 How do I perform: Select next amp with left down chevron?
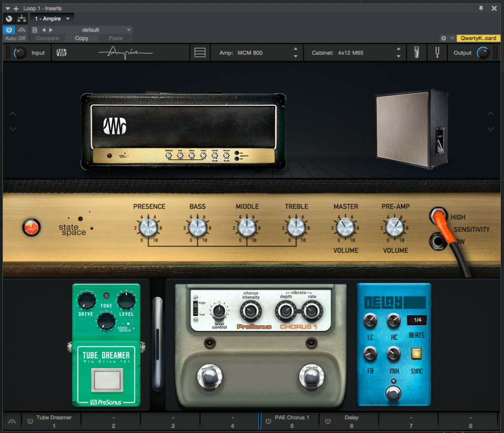[x=12, y=129]
